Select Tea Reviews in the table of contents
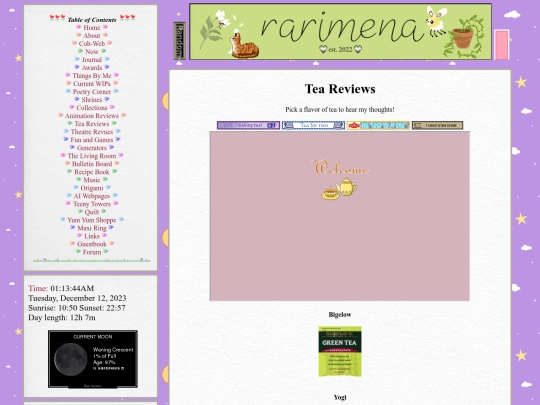The image size is (540, 405). 92,124
